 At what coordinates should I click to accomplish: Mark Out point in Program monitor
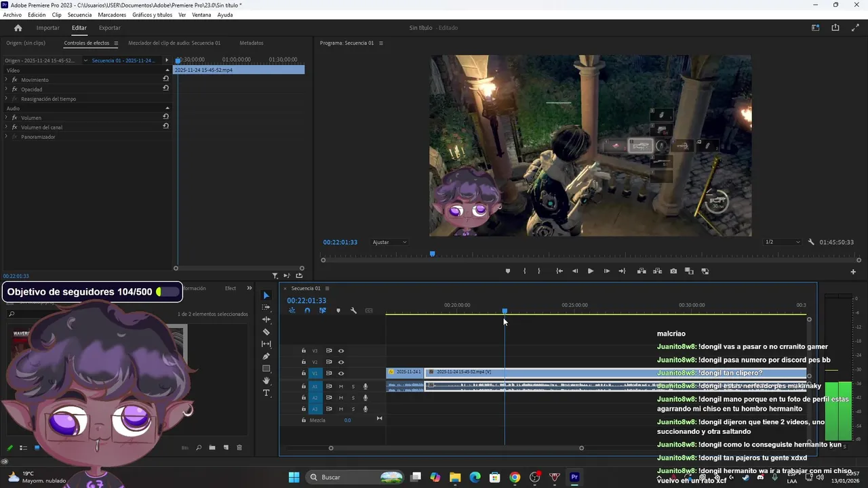click(539, 271)
